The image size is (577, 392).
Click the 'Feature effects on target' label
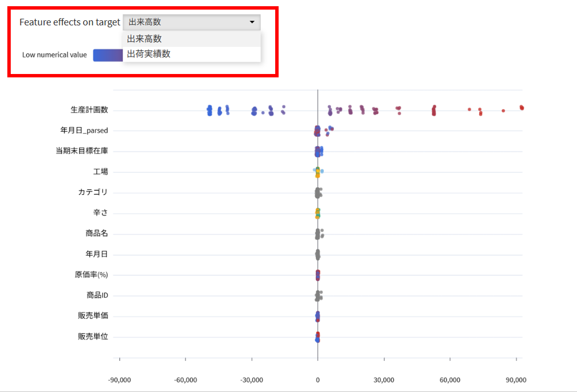click(70, 22)
